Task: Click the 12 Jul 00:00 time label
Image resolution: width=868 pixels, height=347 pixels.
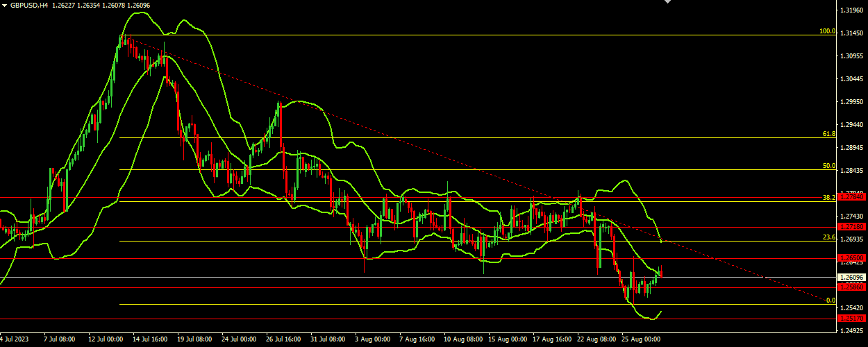Action: [x=106, y=340]
